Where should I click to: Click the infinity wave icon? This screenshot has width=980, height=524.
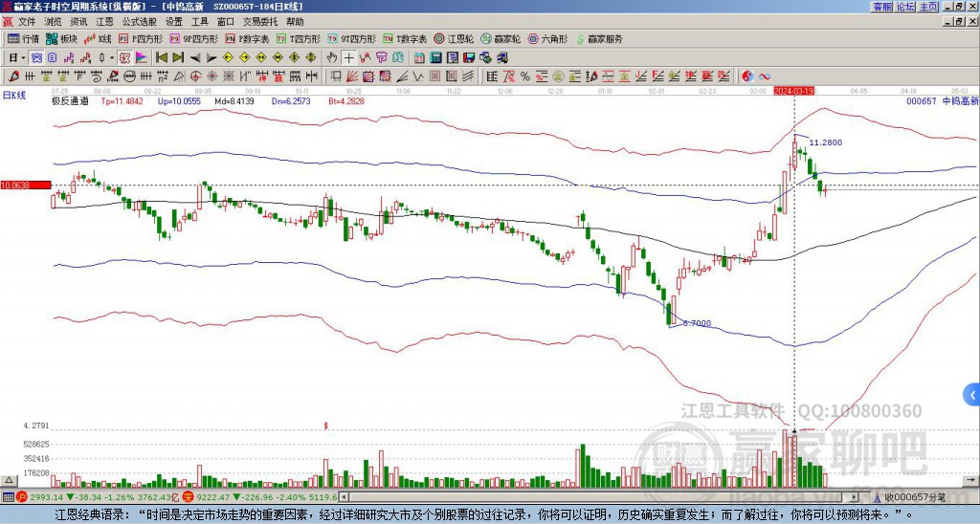[765, 76]
